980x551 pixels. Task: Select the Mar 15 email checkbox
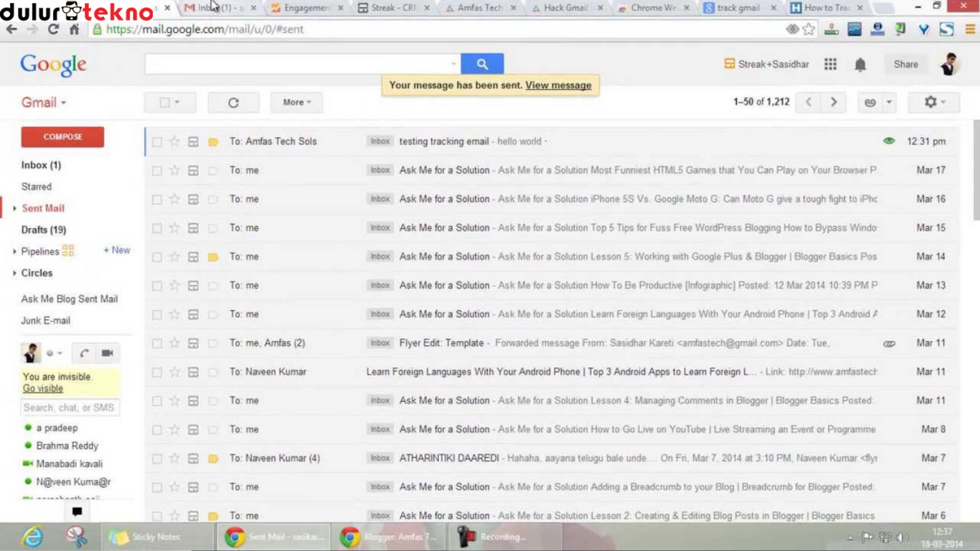(157, 228)
